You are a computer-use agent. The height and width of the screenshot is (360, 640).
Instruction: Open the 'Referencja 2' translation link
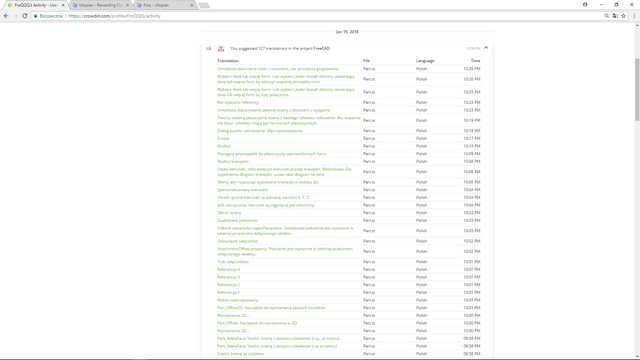click(228, 285)
